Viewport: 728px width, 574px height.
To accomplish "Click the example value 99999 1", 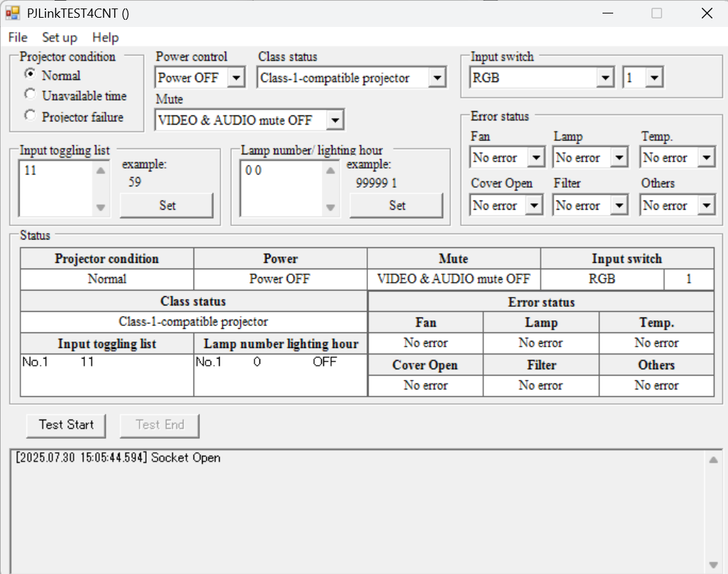I will [376, 183].
